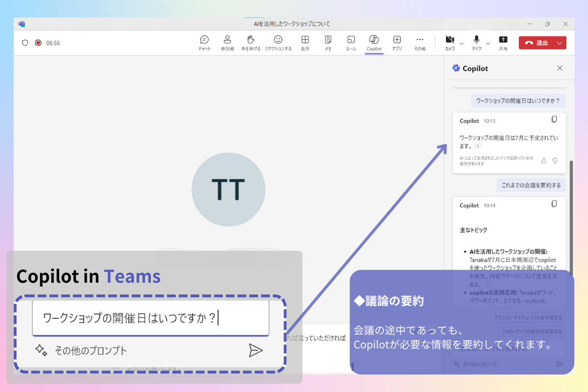Click the 06:55 meeting timer
The height and width of the screenshot is (392, 588).
coord(53,43)
